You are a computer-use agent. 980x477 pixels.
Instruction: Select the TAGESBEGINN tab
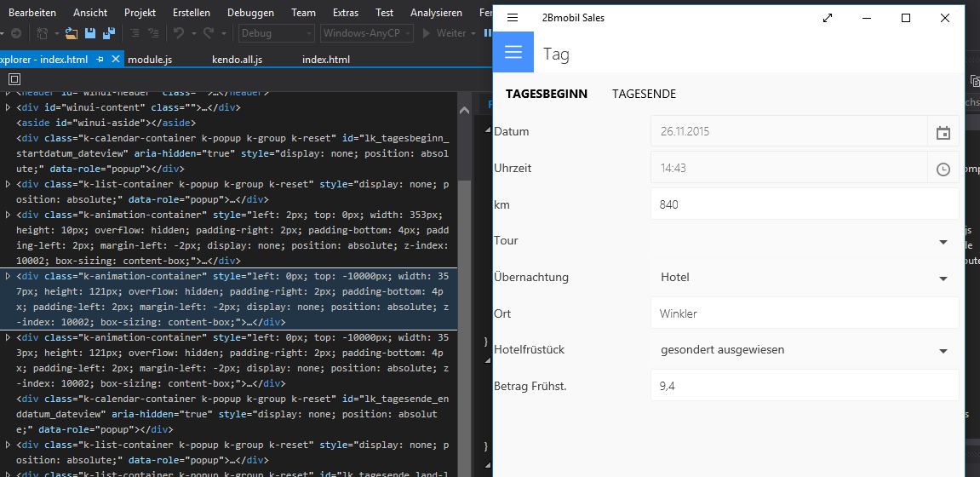click(547, 94)
